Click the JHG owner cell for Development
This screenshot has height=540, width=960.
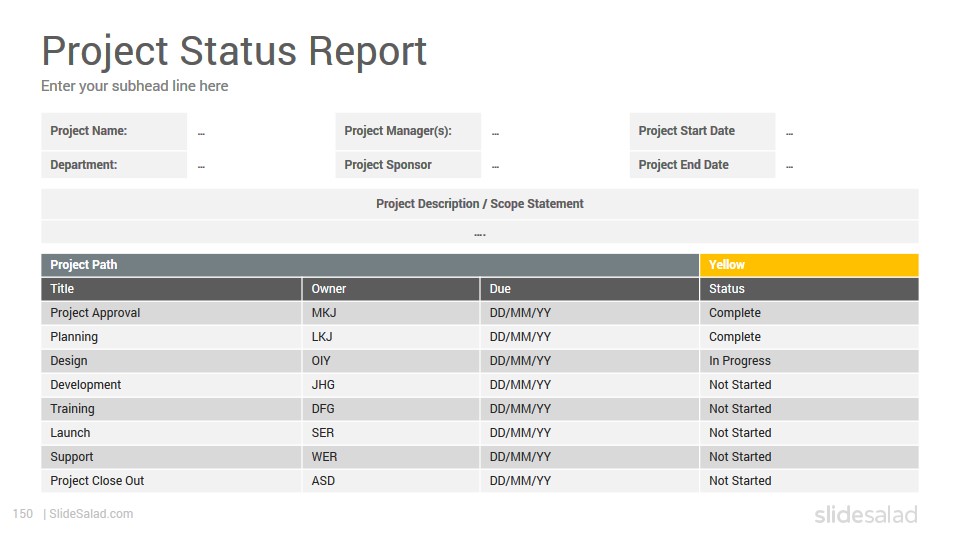391,385
